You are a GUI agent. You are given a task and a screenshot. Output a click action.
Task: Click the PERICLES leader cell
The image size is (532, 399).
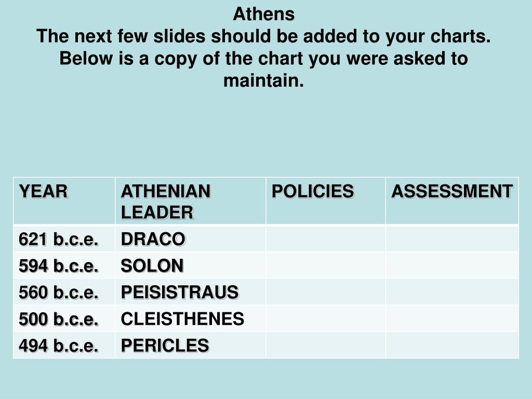coord(190,345)
